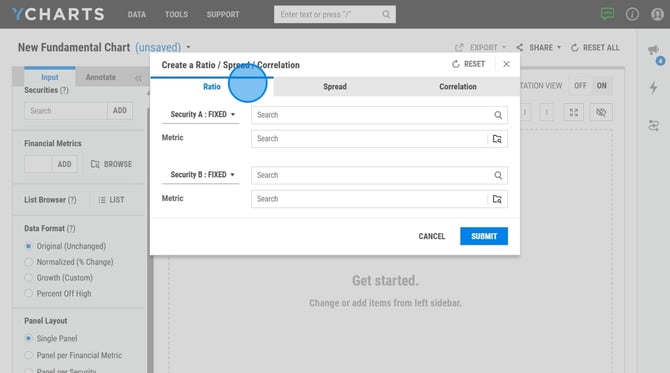Screen dimensions: 670x373
Task: Browse metrics for Security B folder icon
Action: (497, 199)
